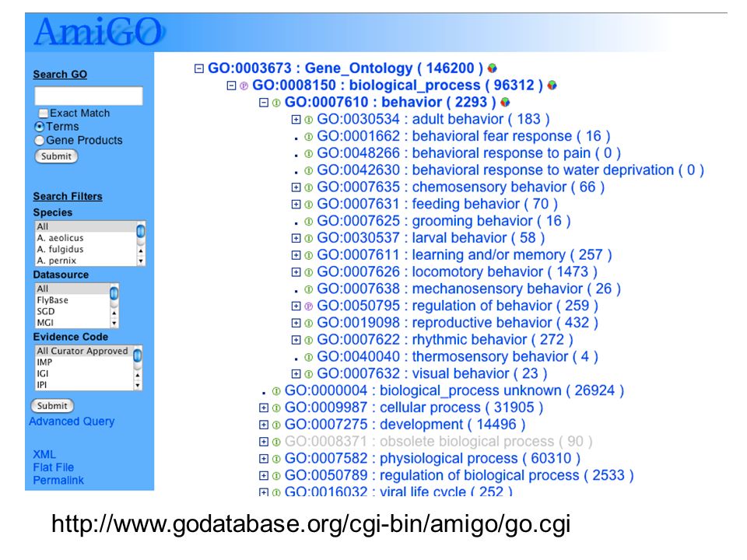Click the pie chart icon next to behavior
747x560 pixels.
coord(505,102)
